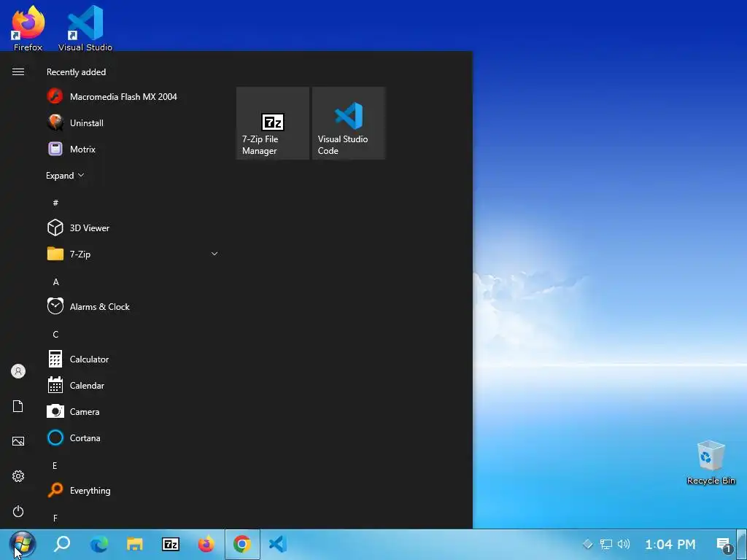
Task: Click the '#' letter header
Action: (x=55, y=203)
